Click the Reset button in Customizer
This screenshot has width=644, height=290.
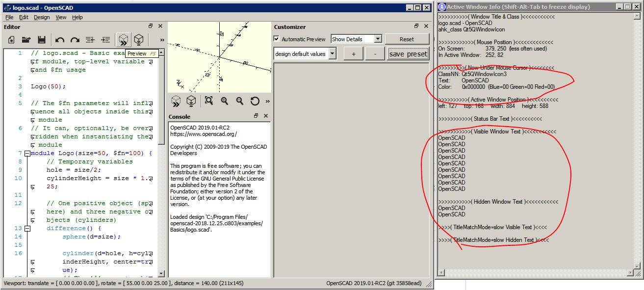tap(407, 39)
